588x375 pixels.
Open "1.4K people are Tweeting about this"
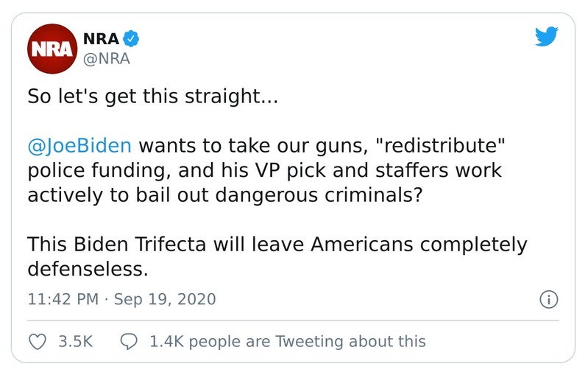(x=286, y=341)
